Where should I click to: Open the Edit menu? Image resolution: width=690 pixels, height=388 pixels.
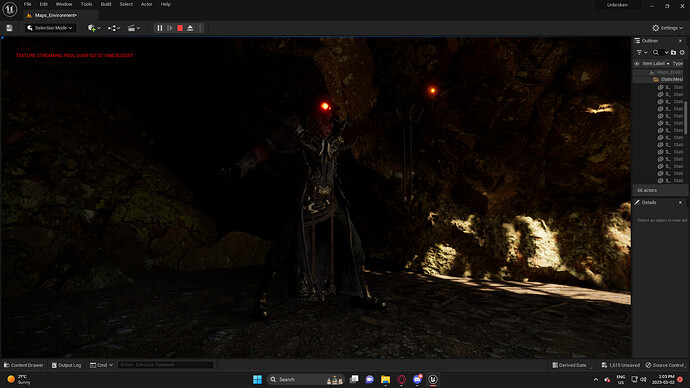click(x=44, y=4)
